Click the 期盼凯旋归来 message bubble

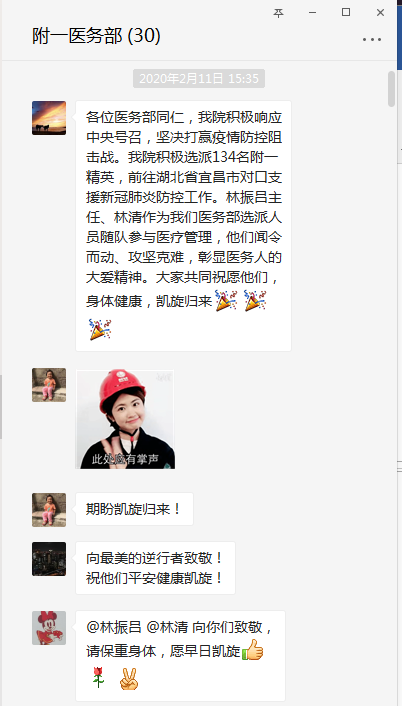point(134,509)
